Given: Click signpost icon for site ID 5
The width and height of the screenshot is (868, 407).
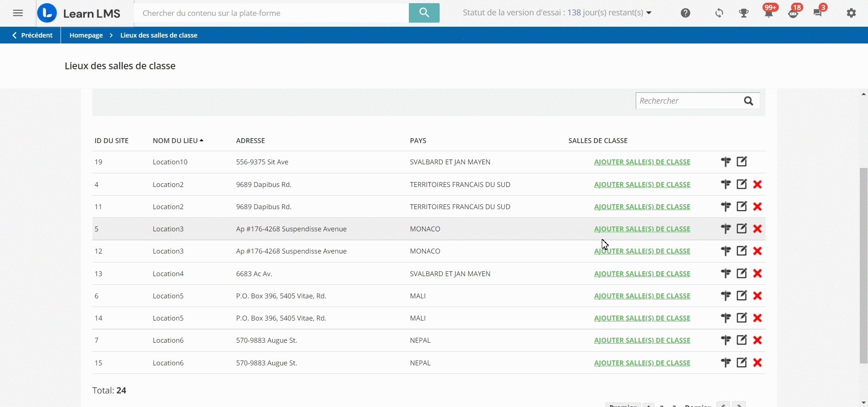Looking at the screenshot, I should pos(726,229).
